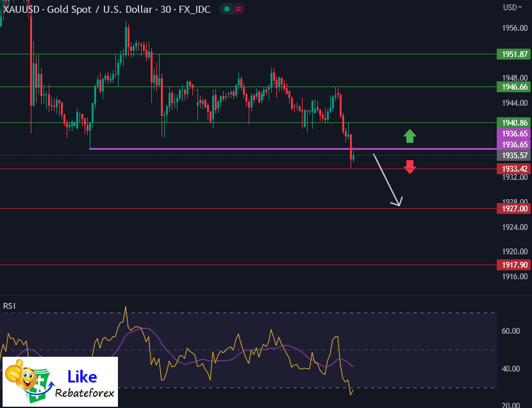Click the green 1951.87 resistance price label
The image size is (532, 408).
(x=513, y=54)
